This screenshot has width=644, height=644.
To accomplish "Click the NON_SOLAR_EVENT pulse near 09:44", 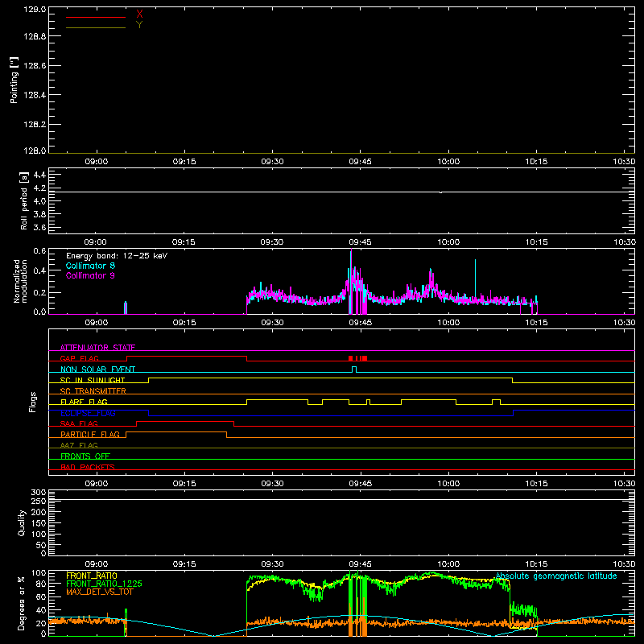I will pos(354,369).
